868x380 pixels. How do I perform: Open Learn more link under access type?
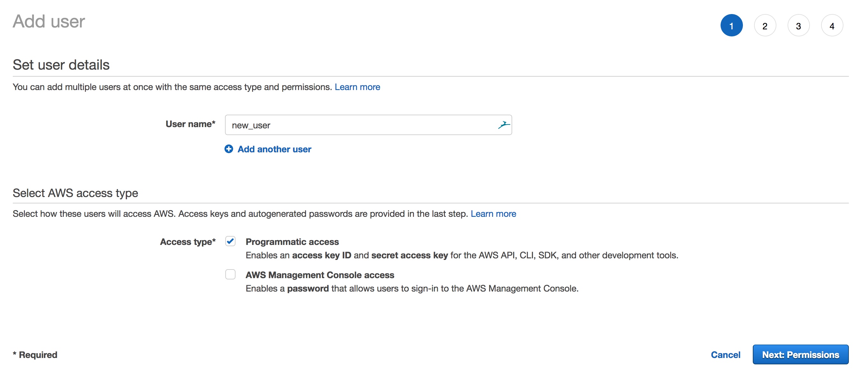tap(493, 214)
